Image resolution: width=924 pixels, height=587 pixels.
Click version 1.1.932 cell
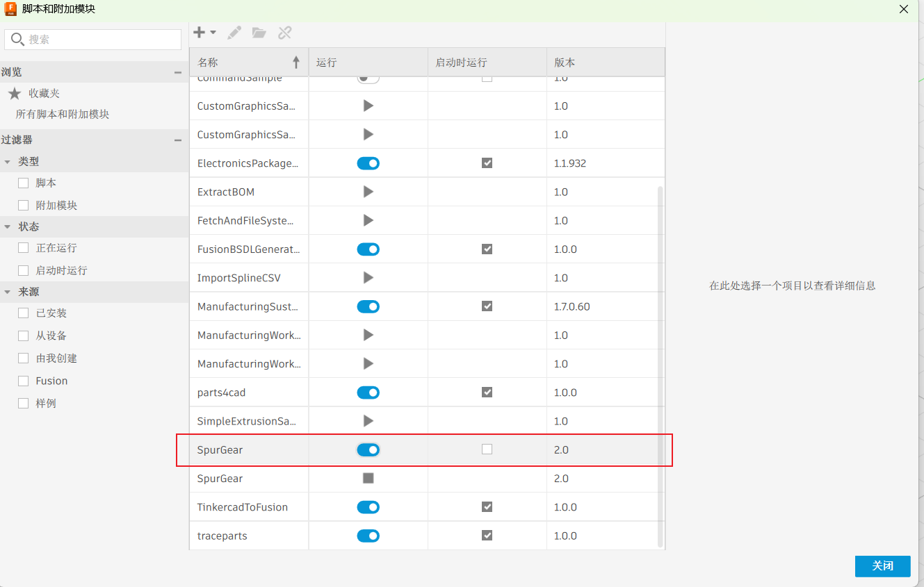pyautogui.click(x=570, y=163)
